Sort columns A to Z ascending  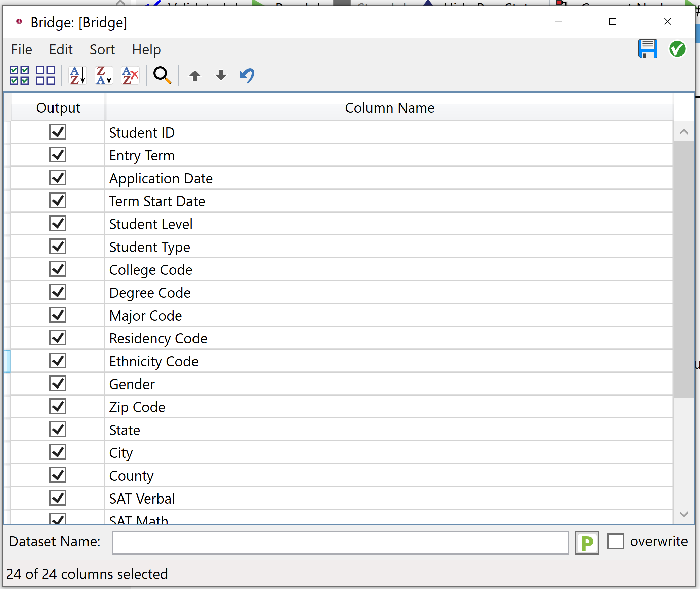coord(78,75)
